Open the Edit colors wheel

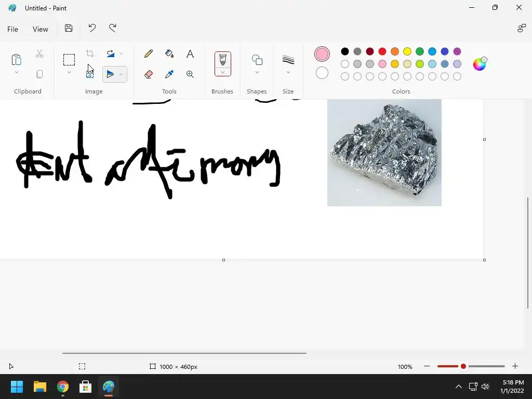tap(480, 64)
